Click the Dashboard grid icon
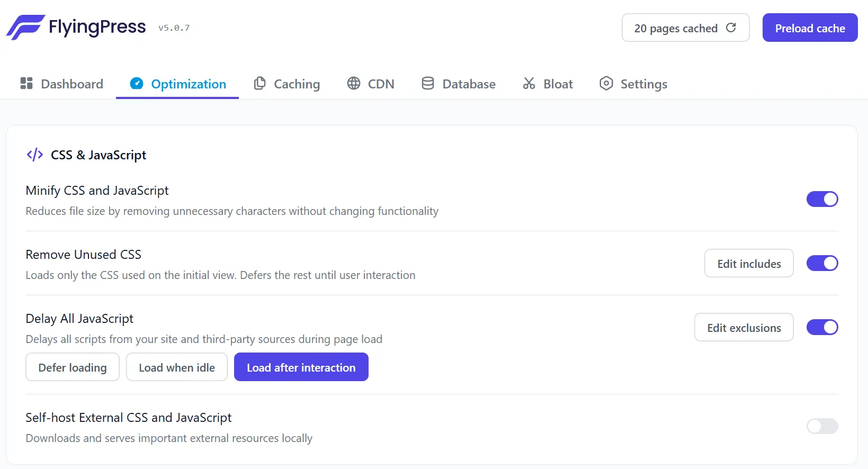 coord(26,83)
